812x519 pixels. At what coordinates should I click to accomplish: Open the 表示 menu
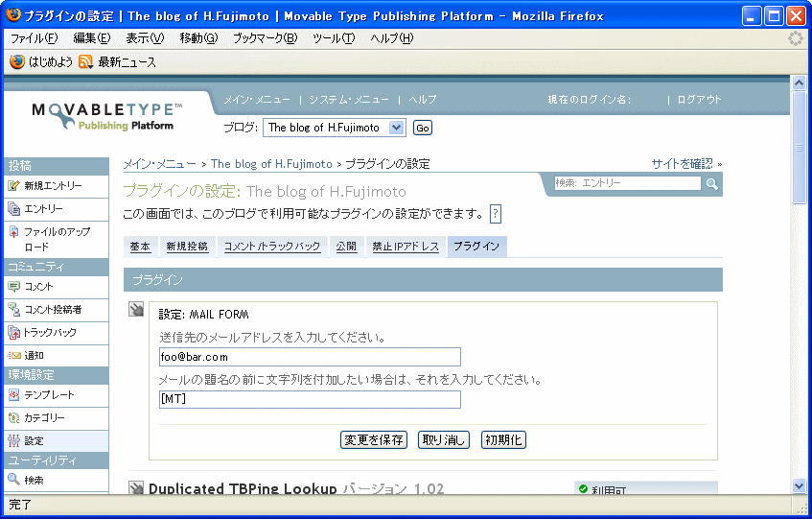[145, 37]
